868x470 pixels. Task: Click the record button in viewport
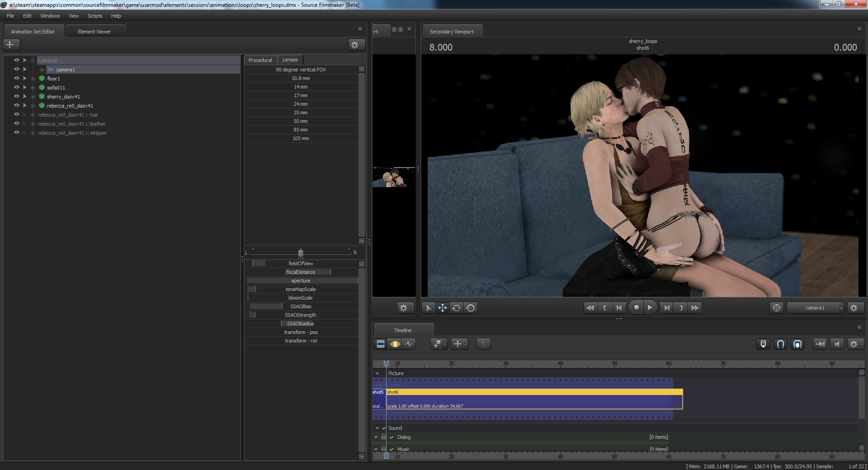click(636, 308)
